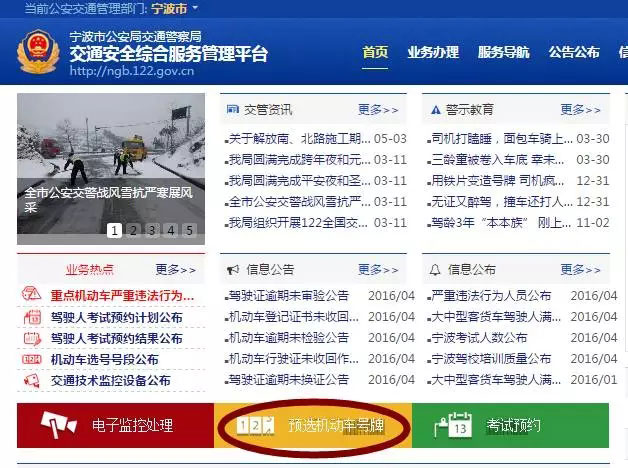Click icon beside 驾驶人考试预约计划公布

pyautogui.click(x=32, y=317)
